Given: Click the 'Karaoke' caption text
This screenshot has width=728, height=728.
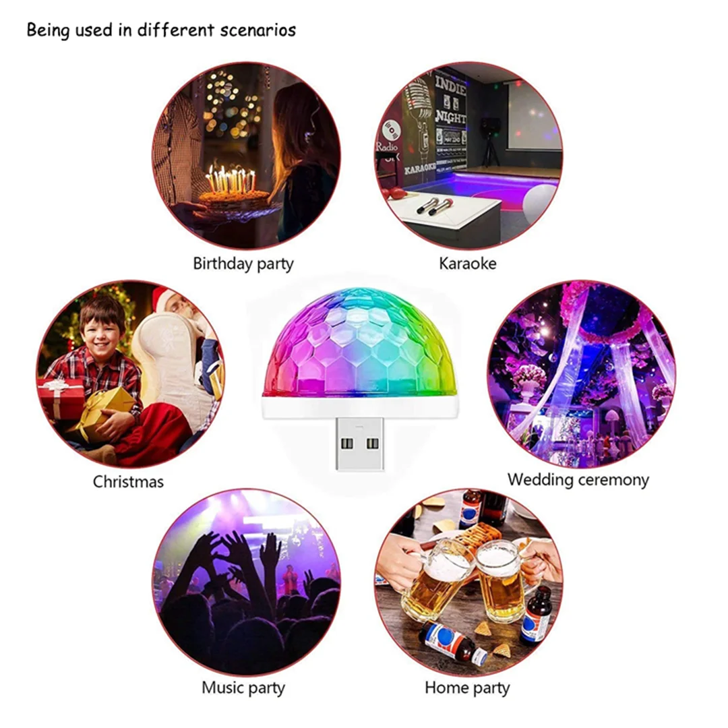Looking at the screenshot, I should [468, 264].
